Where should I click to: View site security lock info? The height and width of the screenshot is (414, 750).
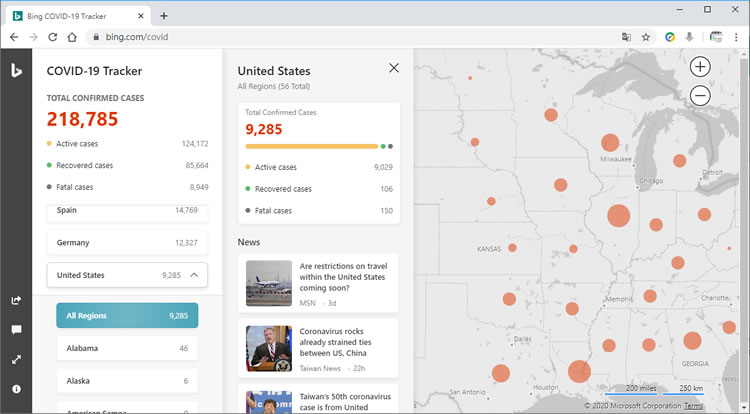[96, 37]
